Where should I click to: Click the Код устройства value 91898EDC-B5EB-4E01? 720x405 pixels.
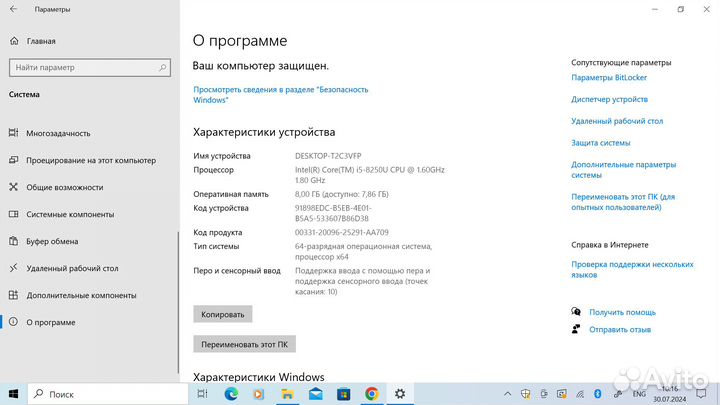coord(333,213)
